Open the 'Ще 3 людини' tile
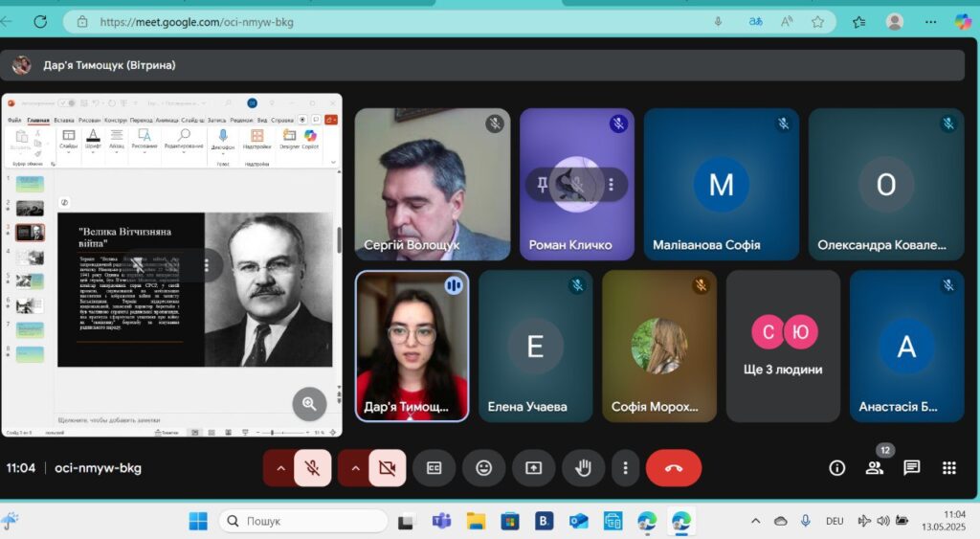 (783, 347)
